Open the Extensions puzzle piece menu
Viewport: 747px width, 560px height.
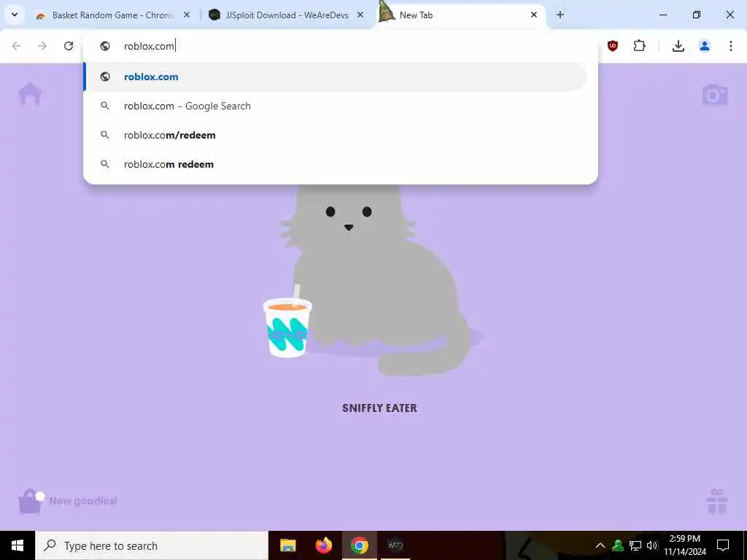click(639, 46)
